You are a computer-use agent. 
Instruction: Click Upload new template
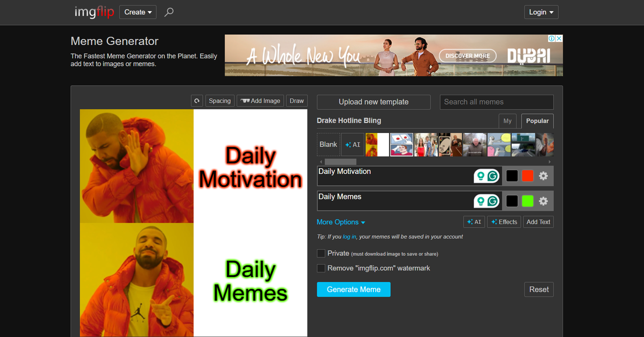click(374, 102)
